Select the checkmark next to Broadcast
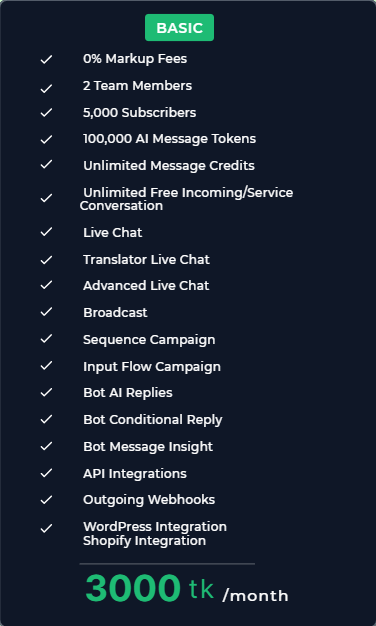The width and height of the screenshot is (376, 626). coord(46,311)
